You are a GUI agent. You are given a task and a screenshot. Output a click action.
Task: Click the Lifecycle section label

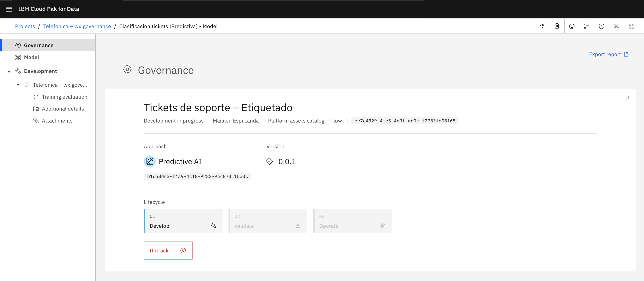point(154,202)
